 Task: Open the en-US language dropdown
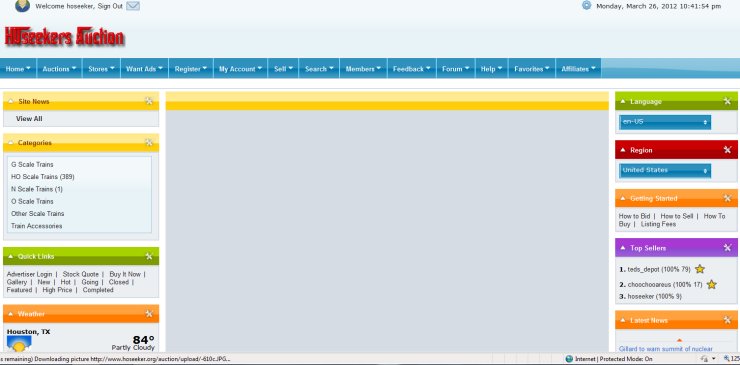coord(665,122)
